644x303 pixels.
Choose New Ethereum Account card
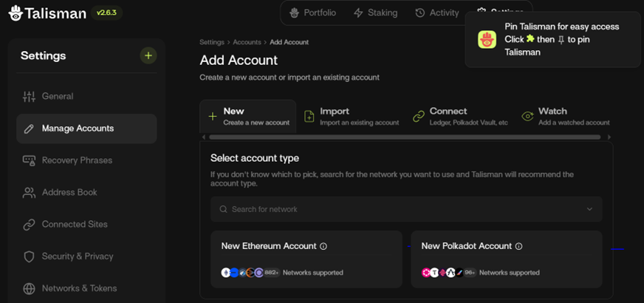coord(306,259)
